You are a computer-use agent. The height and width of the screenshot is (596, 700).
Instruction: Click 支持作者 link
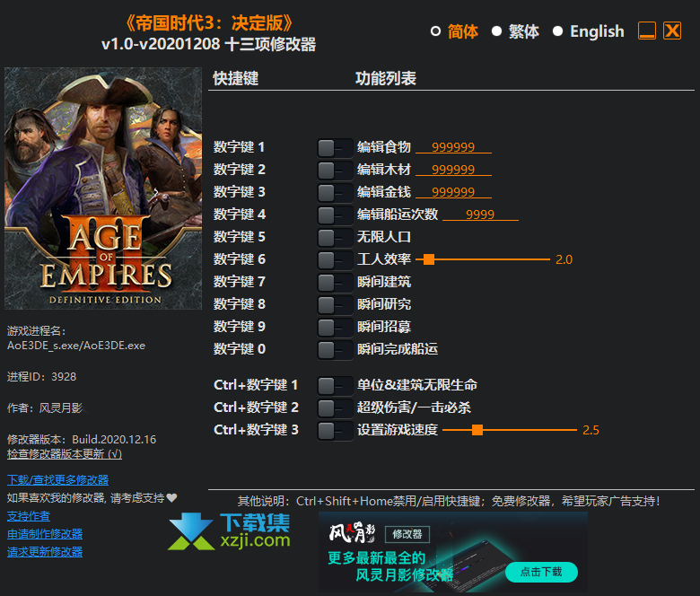(x=29, y=516)
